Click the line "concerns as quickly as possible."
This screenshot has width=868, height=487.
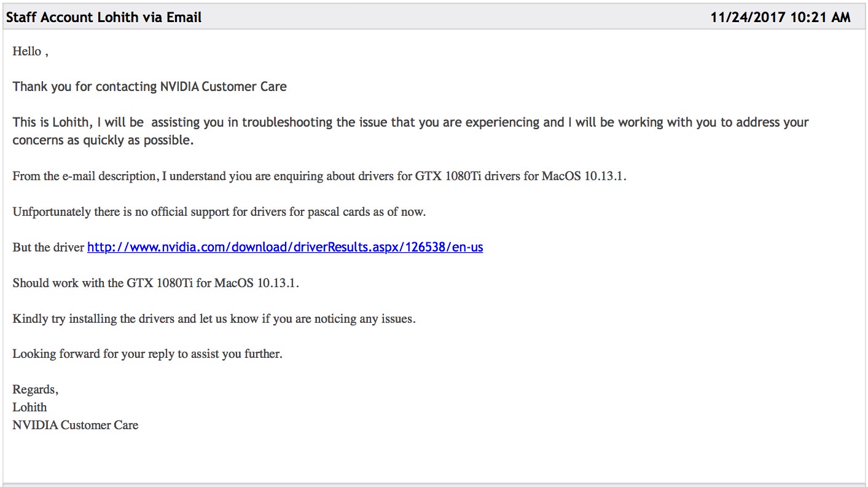(103, 140)
